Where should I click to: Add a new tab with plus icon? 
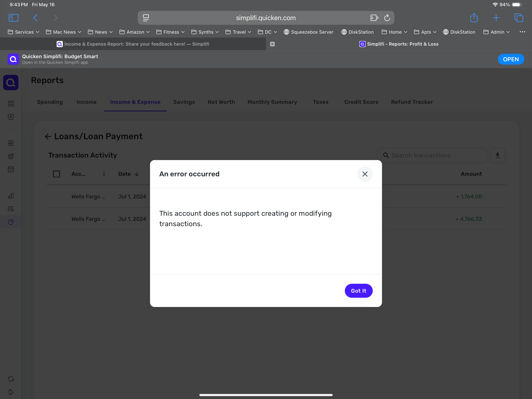point(496,18)
